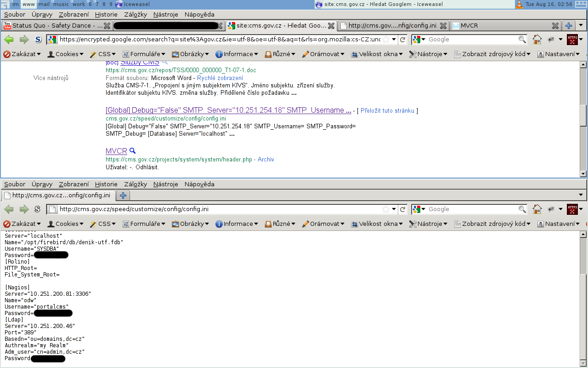Screen dimensions: 588x368
Task: Go back in the Google search window
Action: click(x=9, y=40)
